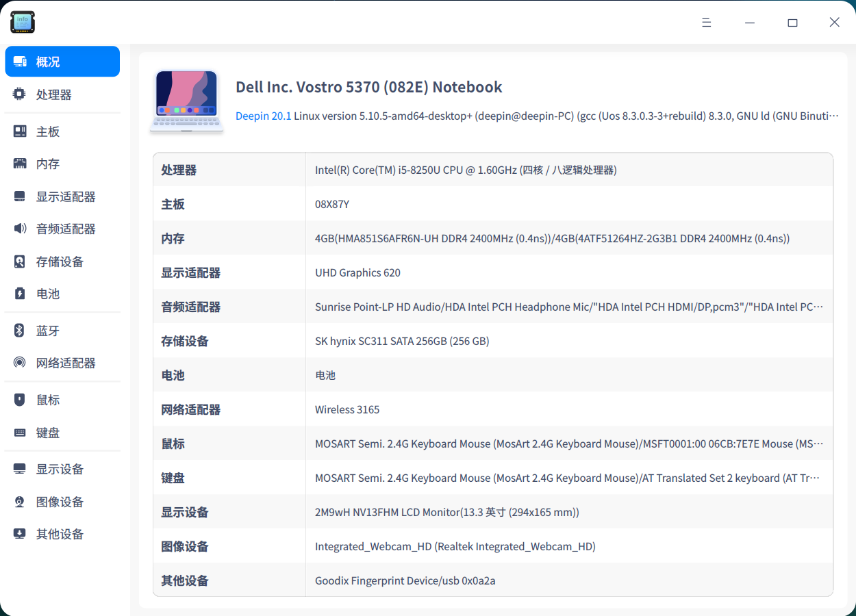Select the 内存 sidebar entry

62,164
